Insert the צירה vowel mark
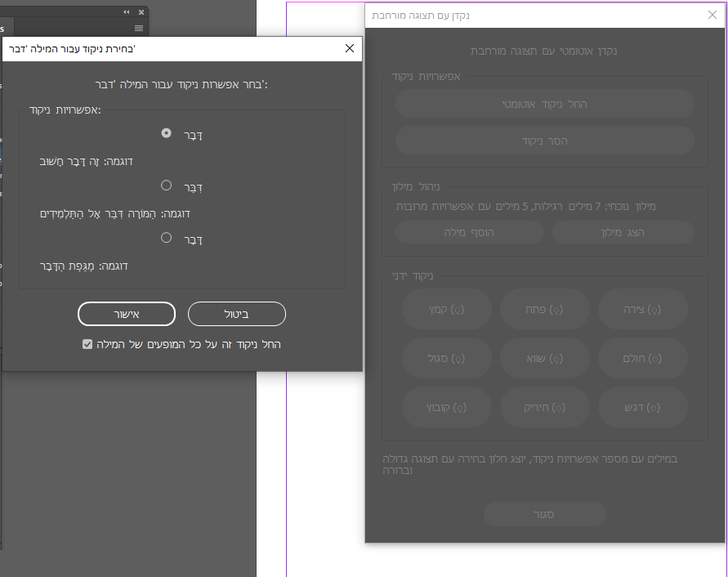 642,310
